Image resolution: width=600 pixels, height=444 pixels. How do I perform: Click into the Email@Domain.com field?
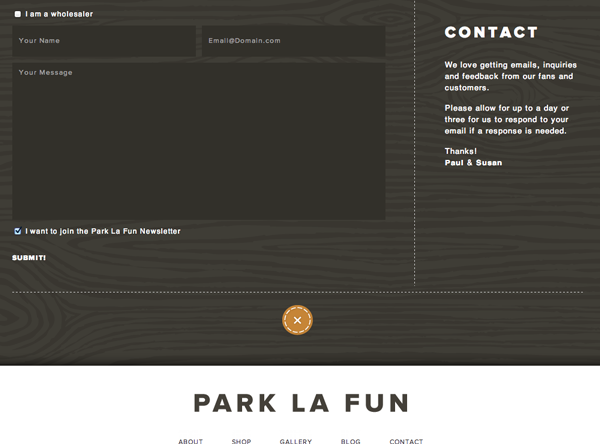pos(293,41)
